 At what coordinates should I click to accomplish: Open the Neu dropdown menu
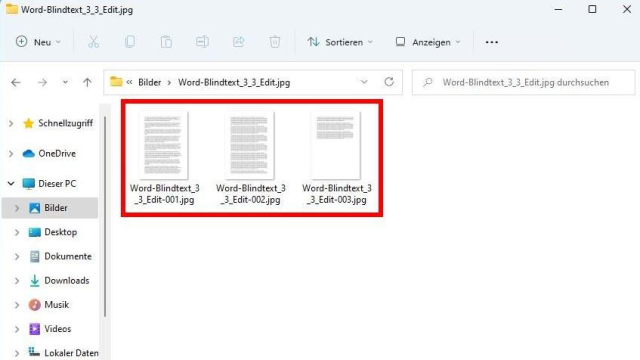(x=38, y=42)
